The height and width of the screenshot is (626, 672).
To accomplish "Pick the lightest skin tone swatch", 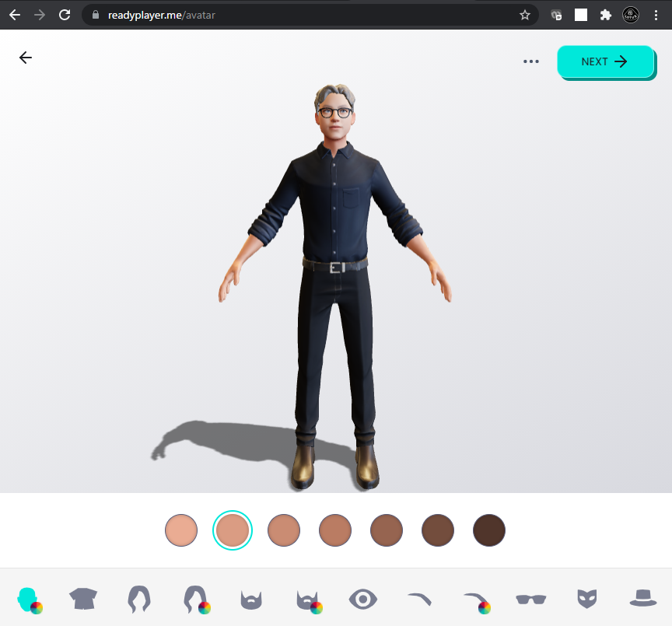I will coord(181,530).
